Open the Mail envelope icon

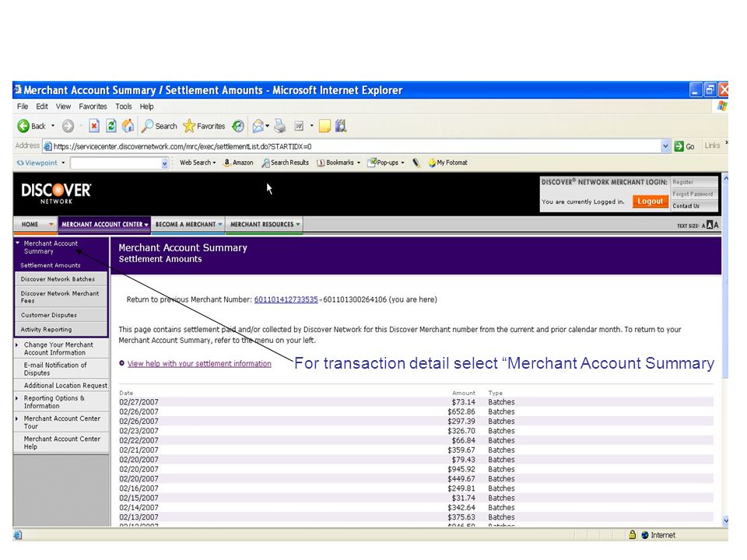click(258, 126)
